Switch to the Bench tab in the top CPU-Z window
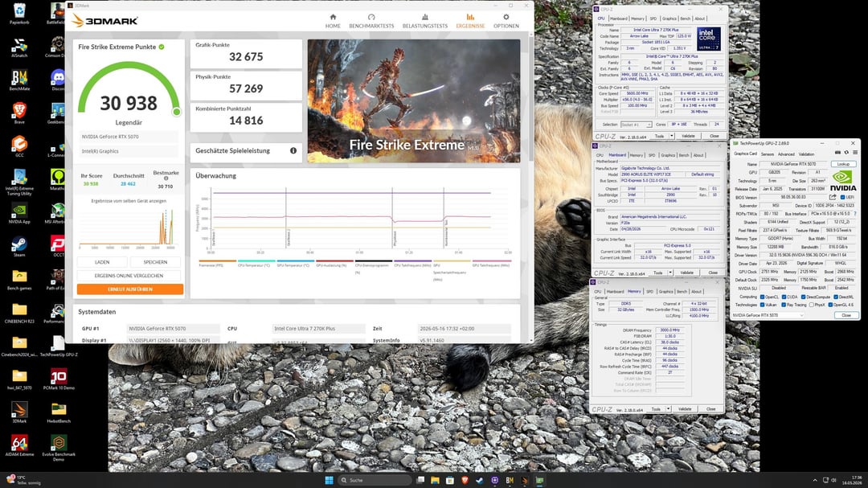Image resolution: width=868 pixels, height=488 pixels. (x=686, y=18)
